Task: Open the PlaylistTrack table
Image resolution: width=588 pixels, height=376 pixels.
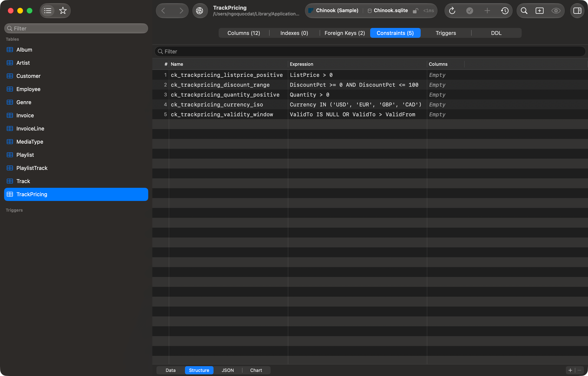Action: pos(76,168)
